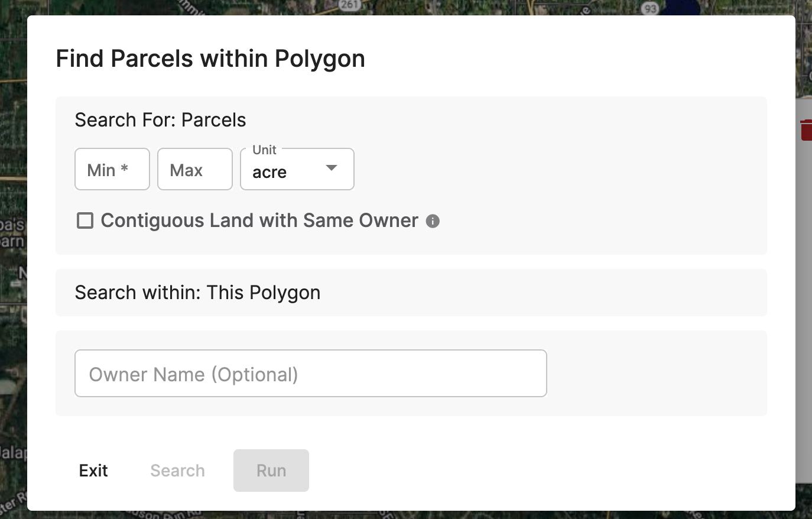Image resolution: width=812 pixels, height=519 pixels.
Task: Click the trash can at the dialog edge
Action: 807,129
